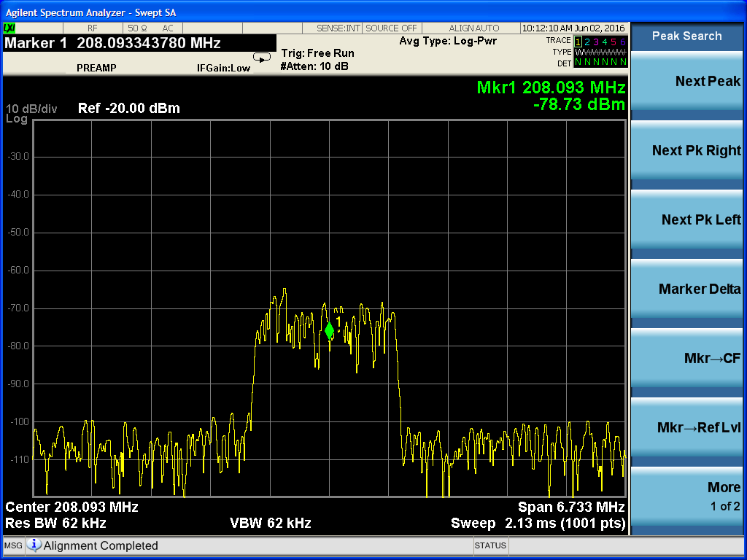Choose Mkr→Ref Lvl softkey

click(x=686, y=427)
